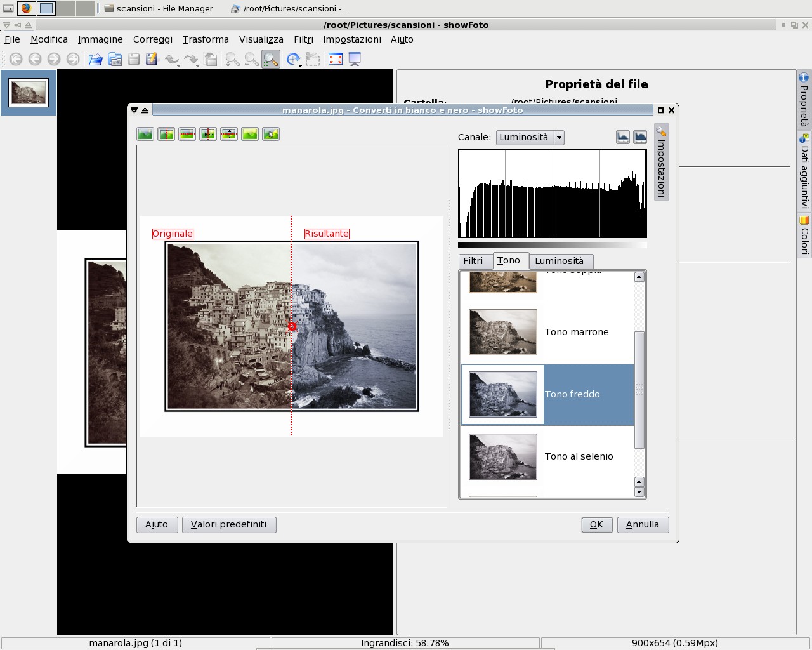This screenshot has height=650, width=812.
Task: Click the Valori predefiniti button
Action: coord(229,524)
